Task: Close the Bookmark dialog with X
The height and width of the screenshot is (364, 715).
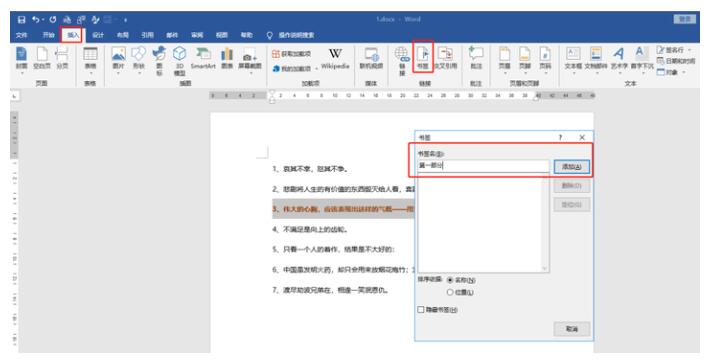Action: pos(582,137)
